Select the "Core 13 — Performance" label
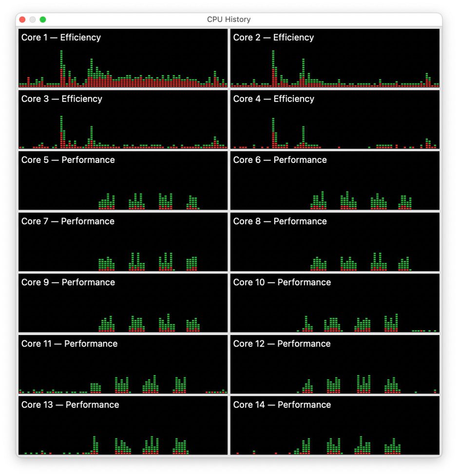 [70, 404]
